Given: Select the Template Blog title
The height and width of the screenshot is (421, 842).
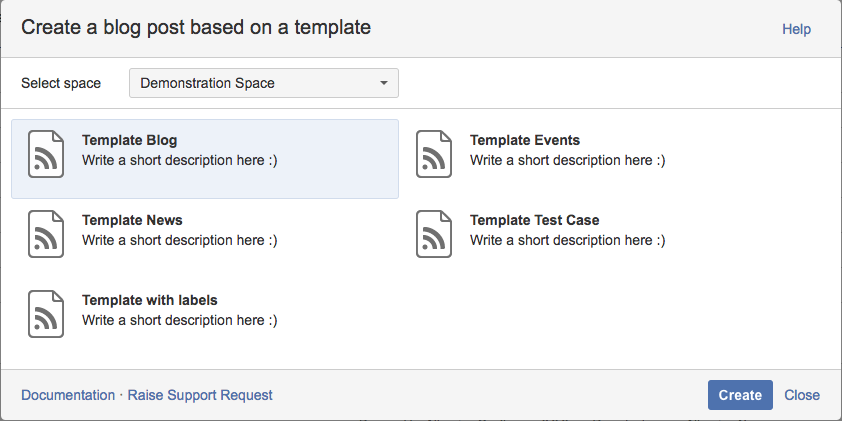Looking at the screenshot, I should pyautogui.click(x=129, y=140).
